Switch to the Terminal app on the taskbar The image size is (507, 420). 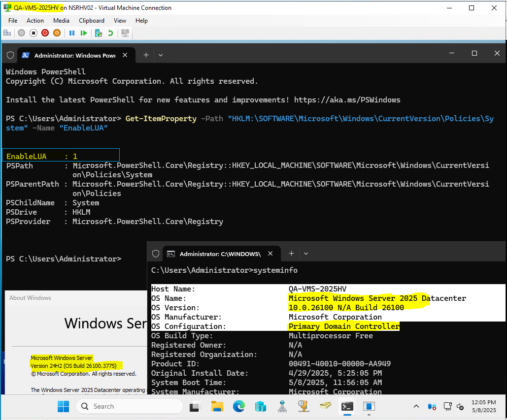point(347,406)
